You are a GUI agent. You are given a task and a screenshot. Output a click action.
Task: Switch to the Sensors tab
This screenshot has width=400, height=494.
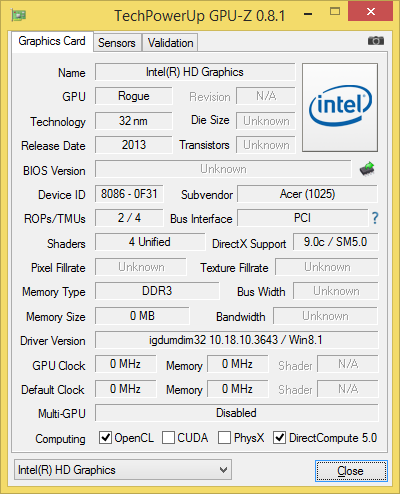pos(117,43)
